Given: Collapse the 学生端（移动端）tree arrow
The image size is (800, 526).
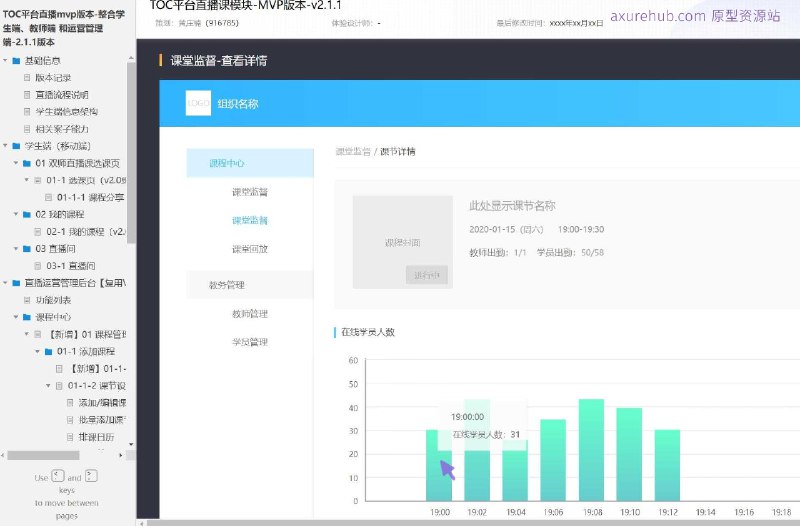Looking at the screenshot, I should coord(5,146).
